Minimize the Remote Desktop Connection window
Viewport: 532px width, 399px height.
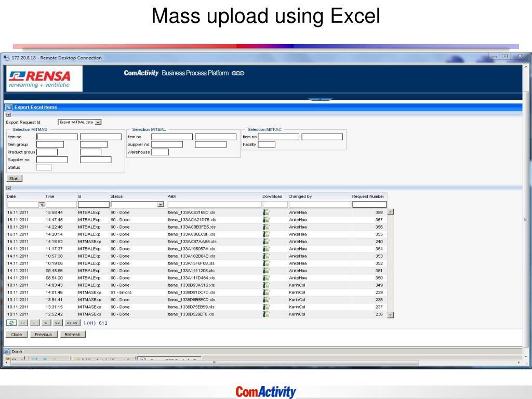(495, 56)
